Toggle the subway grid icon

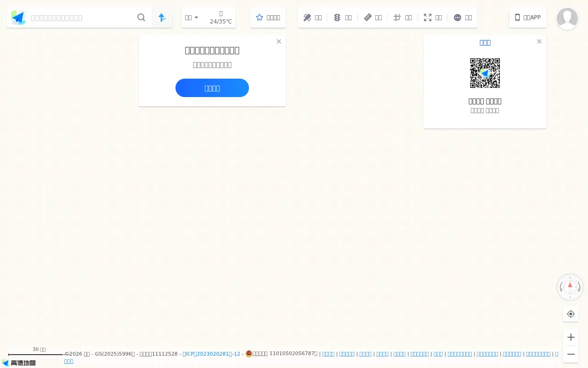[x=397, y=17]
